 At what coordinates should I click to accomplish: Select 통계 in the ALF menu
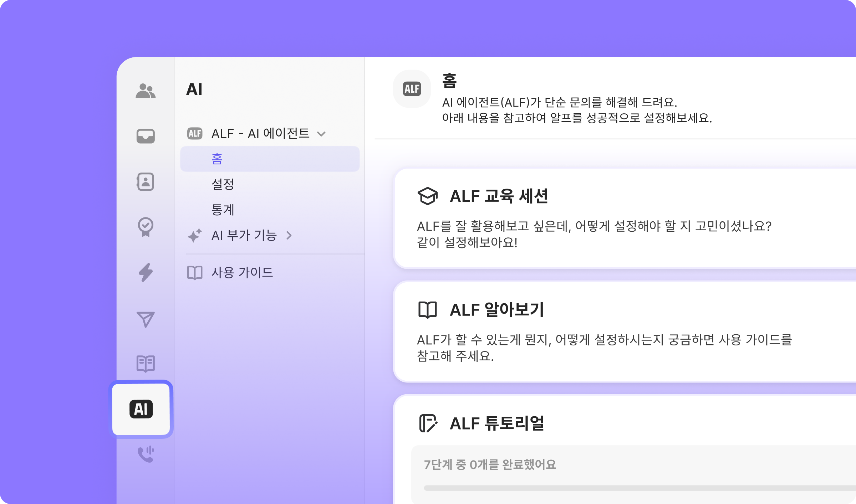point(223,210)
